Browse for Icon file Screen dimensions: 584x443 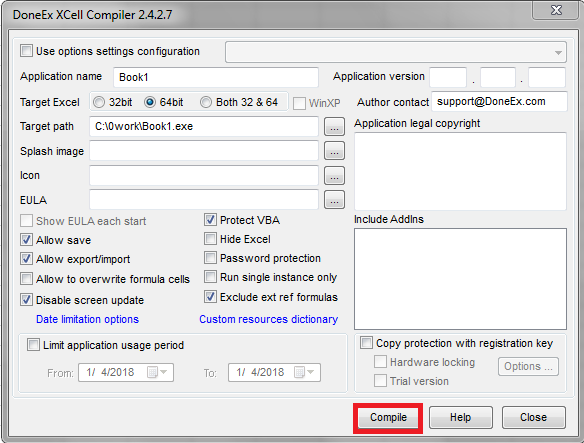coord(334,175)
